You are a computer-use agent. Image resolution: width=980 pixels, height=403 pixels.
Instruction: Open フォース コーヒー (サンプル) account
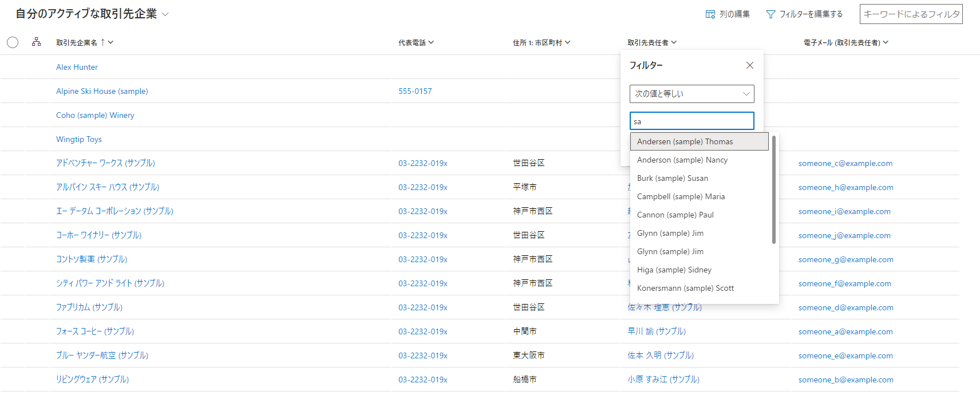[95, 331]
